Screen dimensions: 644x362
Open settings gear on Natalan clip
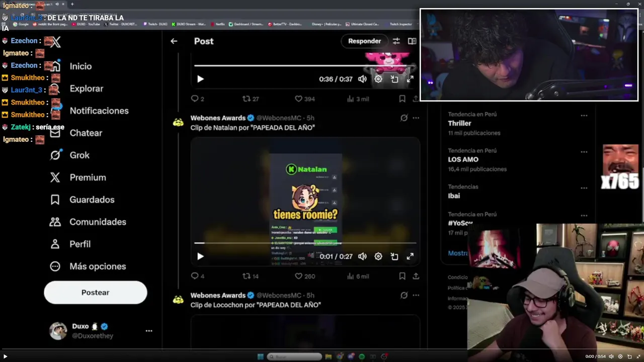[378, 256]
